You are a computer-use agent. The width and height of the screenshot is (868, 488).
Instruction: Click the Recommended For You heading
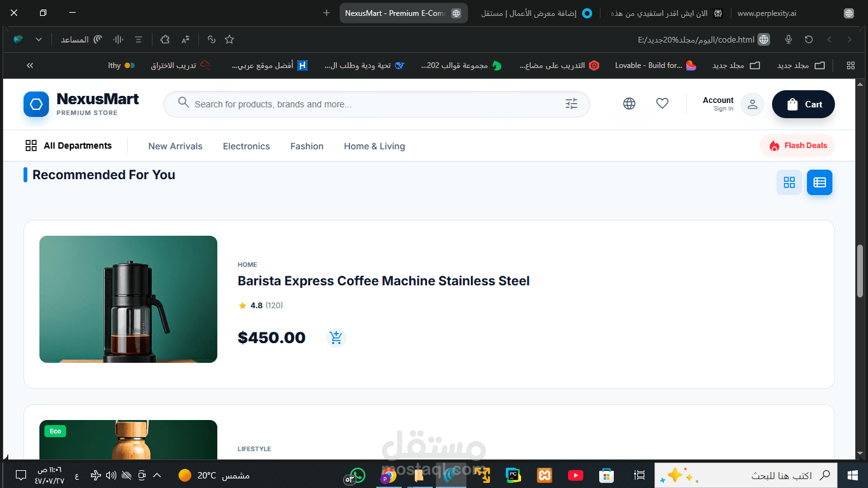click(104, 175)
